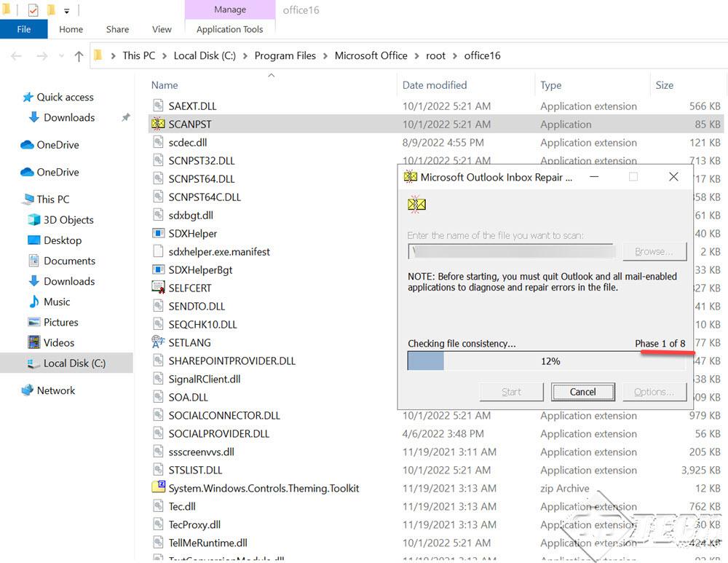Cancel the Inbox Repair scan
The image size is (728, 563).
tap(582, 392)
